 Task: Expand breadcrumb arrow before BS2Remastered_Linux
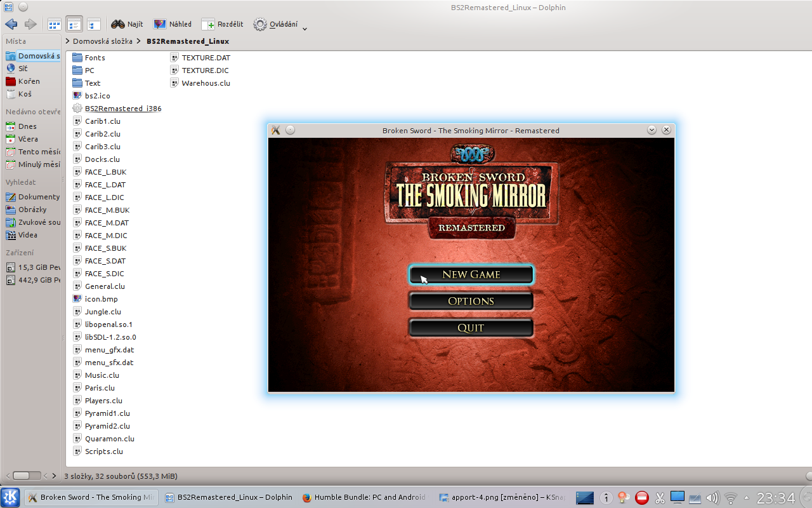click(140, 41)
